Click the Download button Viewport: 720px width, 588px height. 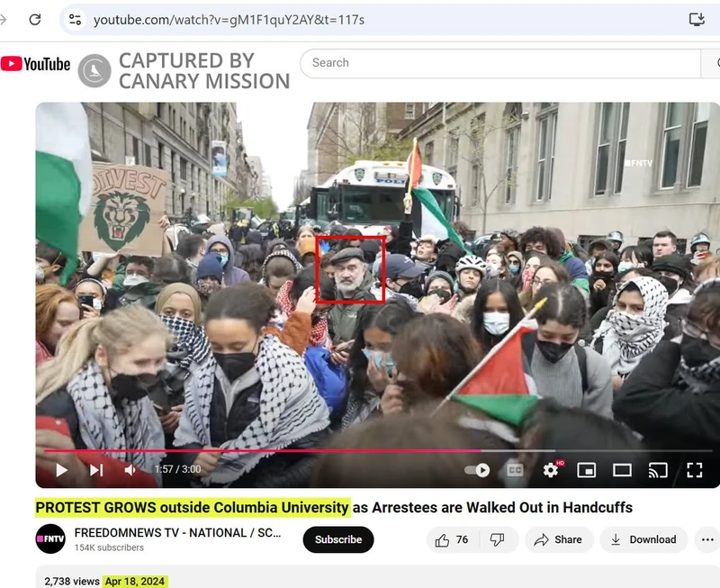643,539
